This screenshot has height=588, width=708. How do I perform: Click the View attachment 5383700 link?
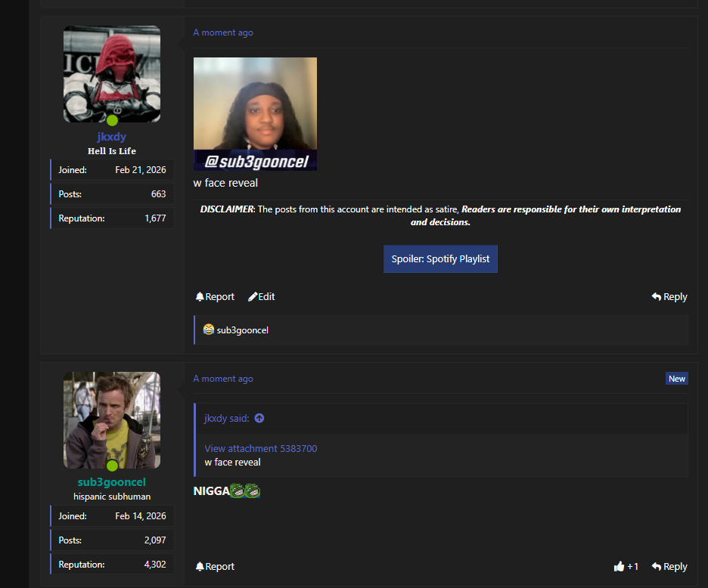tap(260, 449)
